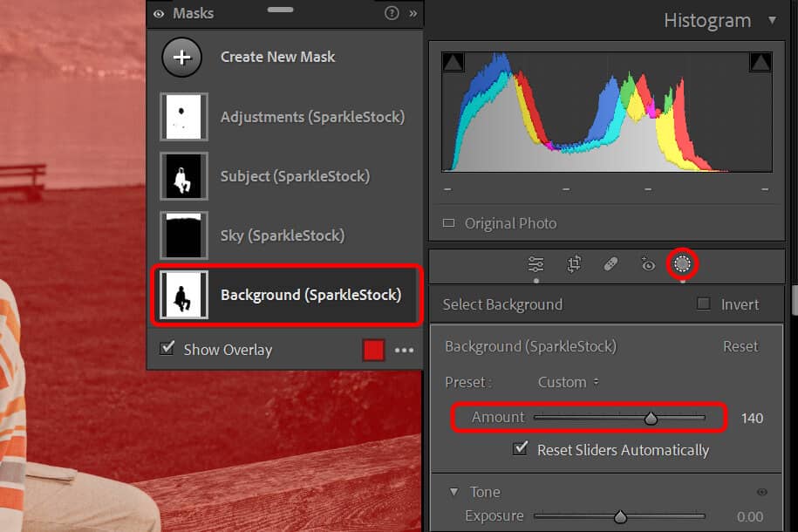Image resolution: width=798 pixels, height=532 pixels.
Task: Toggle the Masks panel eye icon
Action: coord(159,14)
